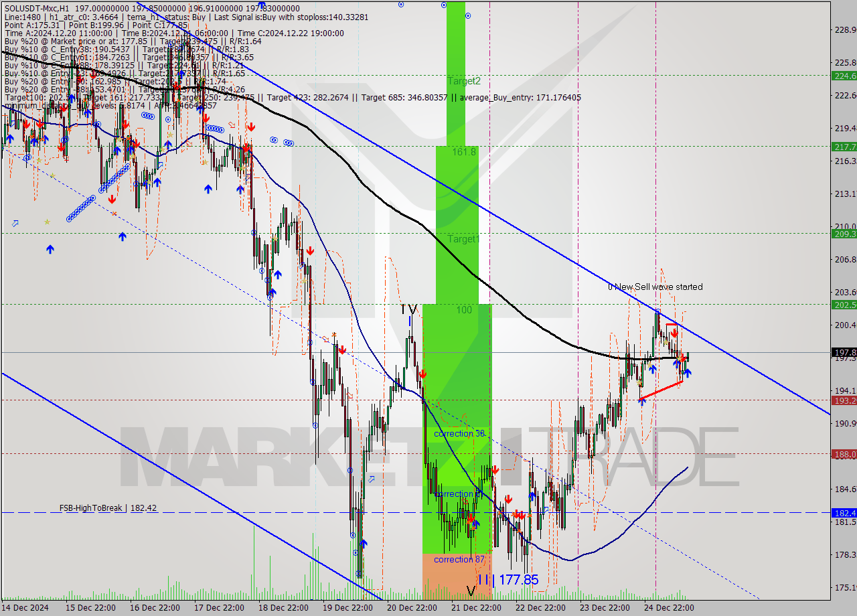857x616 pixels.
Task: Select the 161.8 Fibonacci level label
Action: (x=464, y=152)
